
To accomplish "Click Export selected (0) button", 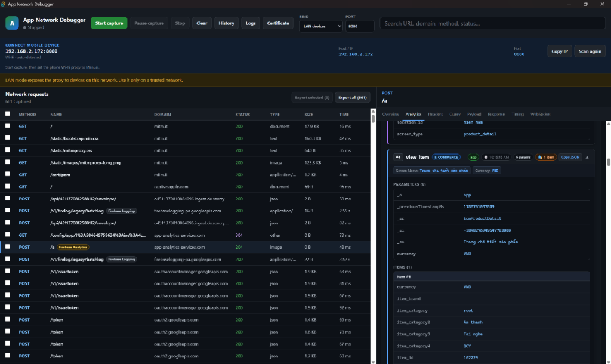I will click(x=311, y=97).
